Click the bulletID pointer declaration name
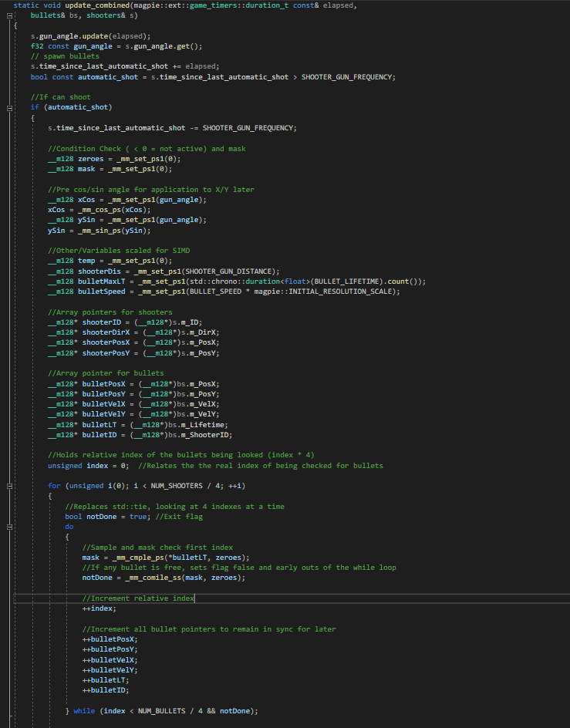This screenshot has width=570, height=728. point(102,434)
